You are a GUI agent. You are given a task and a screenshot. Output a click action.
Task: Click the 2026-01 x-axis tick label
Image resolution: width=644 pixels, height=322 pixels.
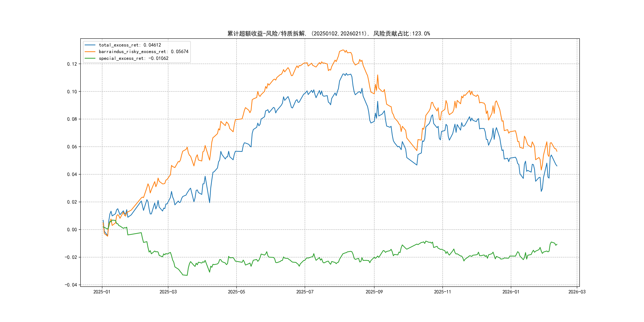[511, 292]
